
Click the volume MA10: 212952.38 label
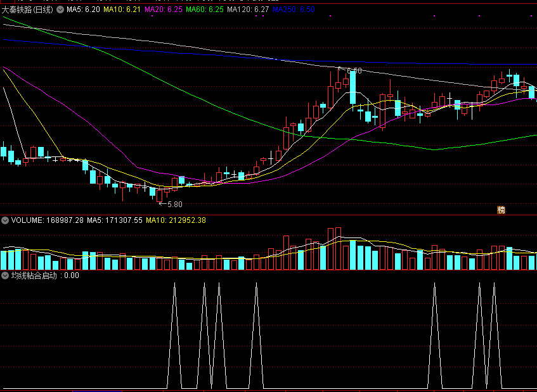[x=176, y=220]
